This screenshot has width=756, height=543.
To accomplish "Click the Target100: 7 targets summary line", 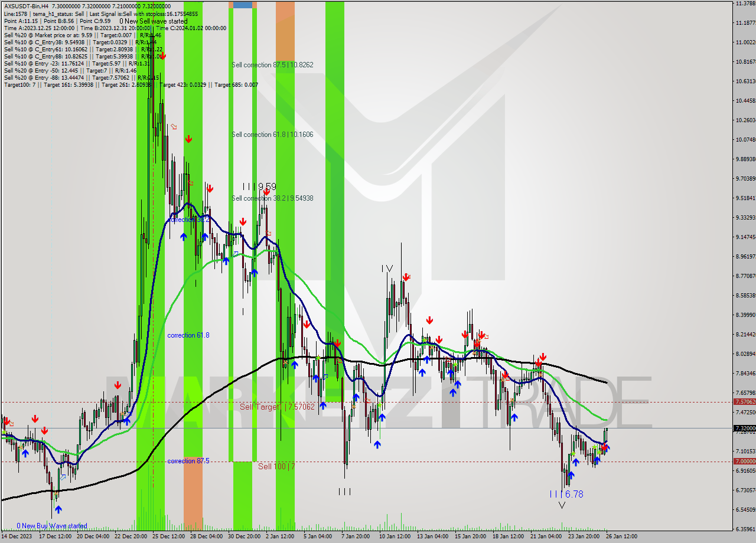I will (131, 84).
